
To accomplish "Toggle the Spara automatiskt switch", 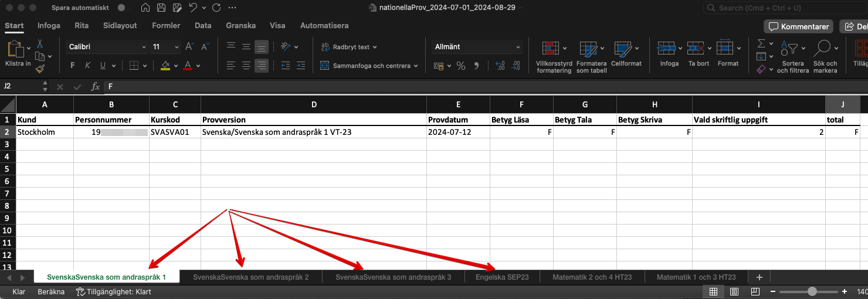I will [121, 8].
